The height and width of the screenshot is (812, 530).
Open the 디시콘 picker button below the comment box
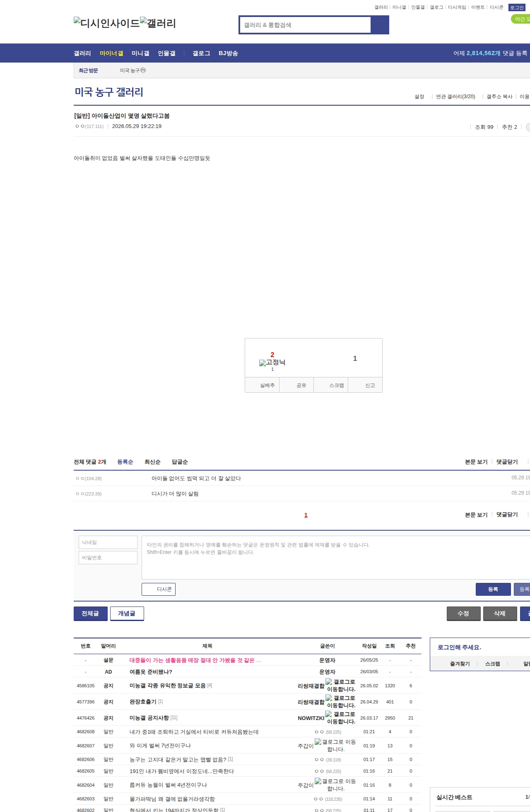pyautogui.click(x=159, y=589)
